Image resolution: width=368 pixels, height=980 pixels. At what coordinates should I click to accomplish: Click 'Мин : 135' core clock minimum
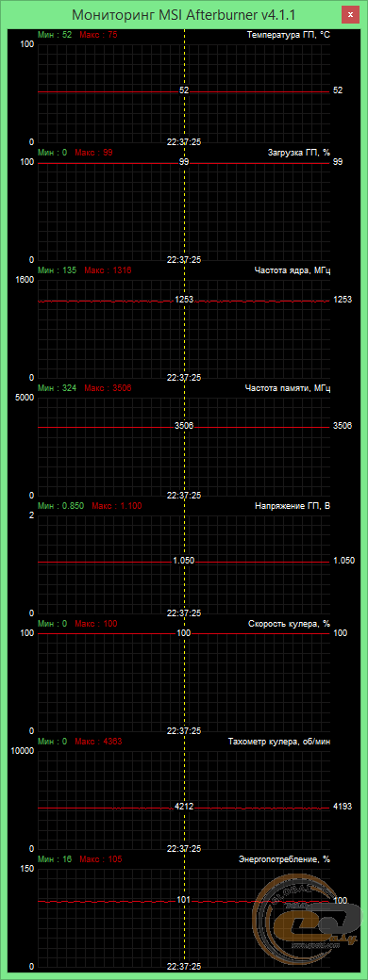point(57,270)
